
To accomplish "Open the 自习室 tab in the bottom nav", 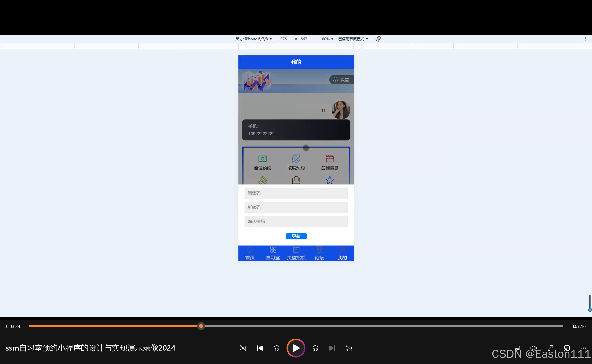I will [273, 253].
